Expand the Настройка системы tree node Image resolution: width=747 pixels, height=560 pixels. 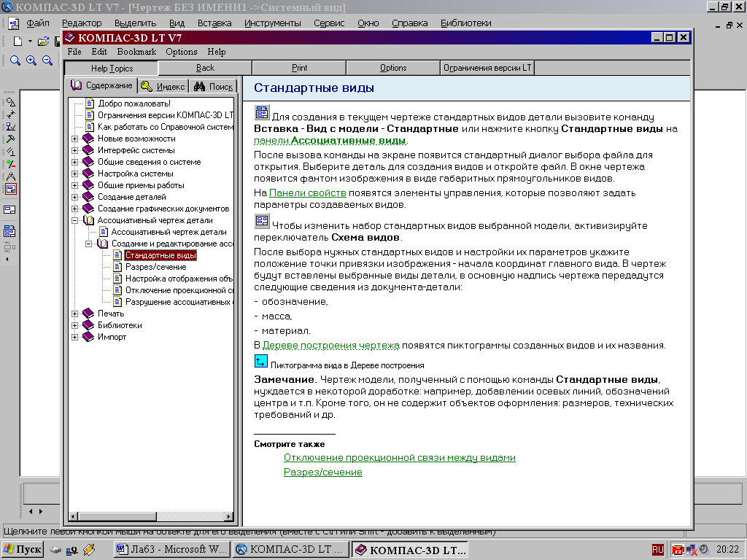(75, 174)
